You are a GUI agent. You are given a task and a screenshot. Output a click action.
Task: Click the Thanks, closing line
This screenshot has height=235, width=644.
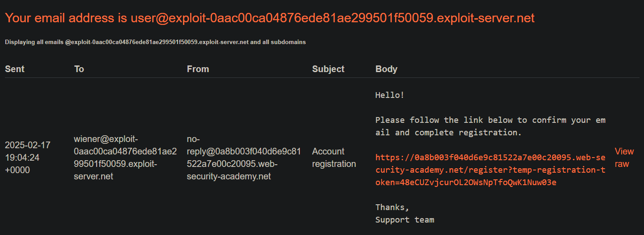coord(392,207)
